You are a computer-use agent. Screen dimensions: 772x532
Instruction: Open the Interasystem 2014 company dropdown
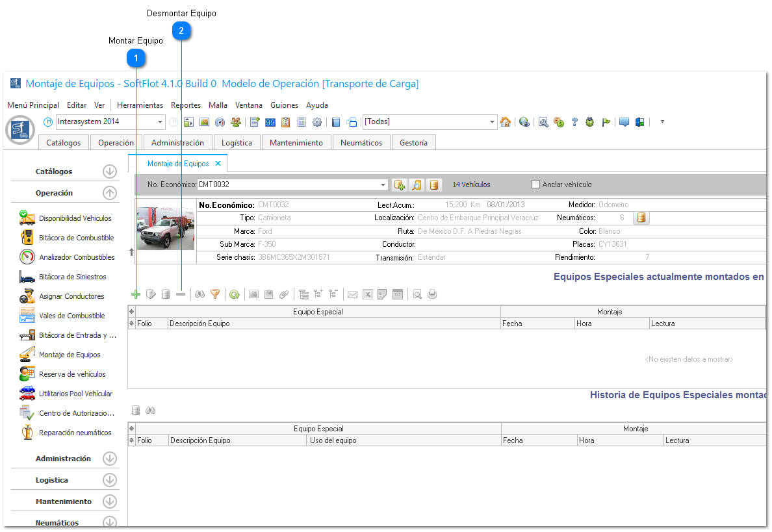[x=161, y=122]
